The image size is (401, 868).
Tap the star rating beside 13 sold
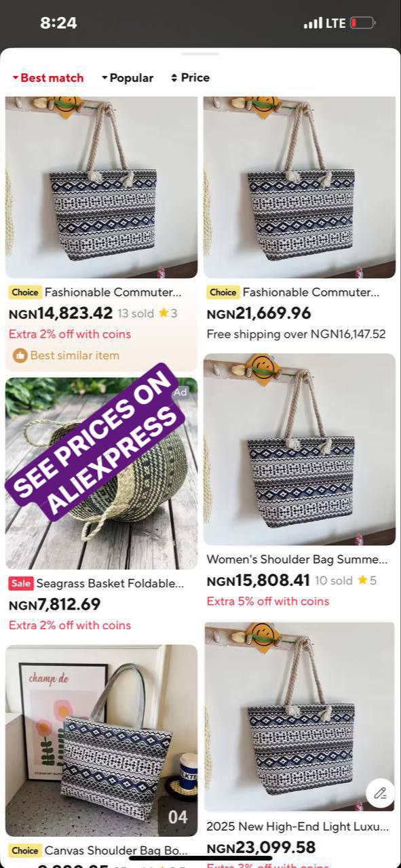(x=168, y=313)
